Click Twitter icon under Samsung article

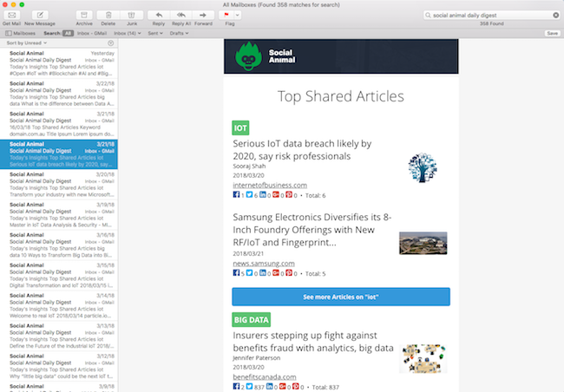[249, 272]
